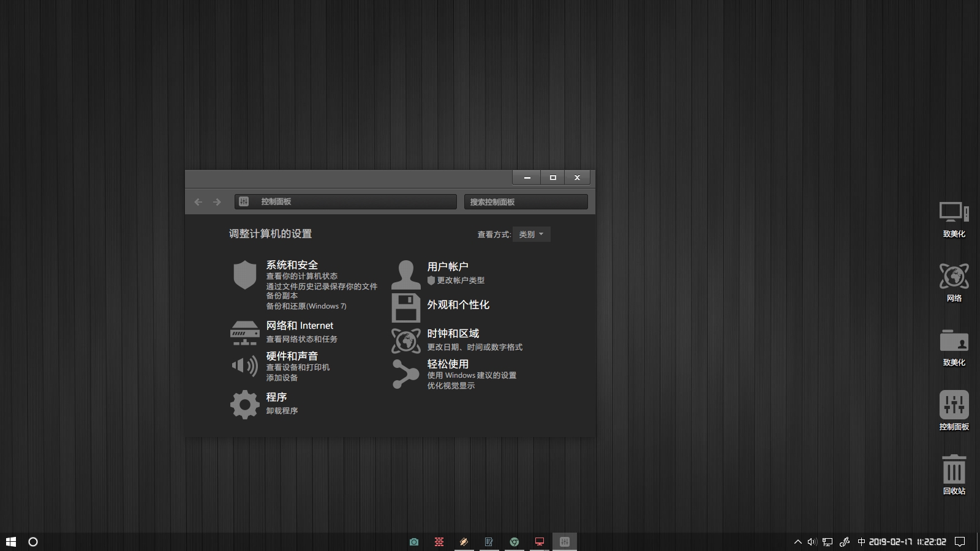Open 硬件和声音 category
Viewport: 980px width, 551px height.
[x=292, y=356]
